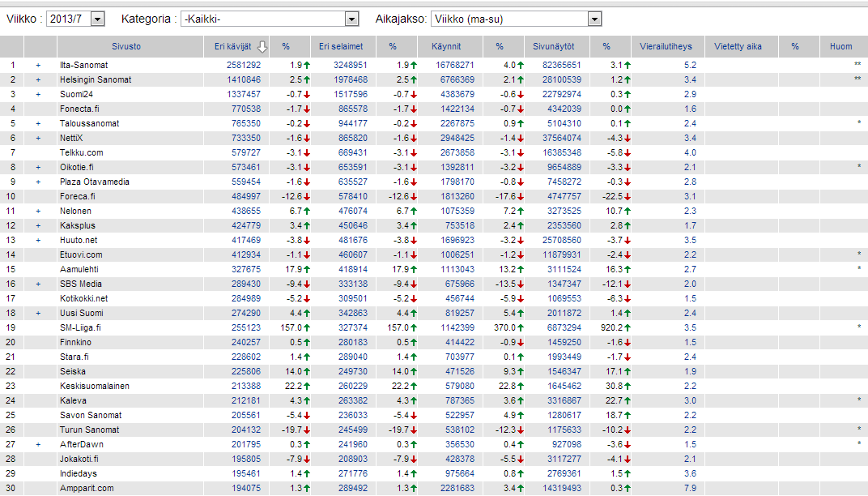The width and height of the screenshot is (868, 496).
Task: Click the site name Ampparit.com
Action: click(87, 488)
